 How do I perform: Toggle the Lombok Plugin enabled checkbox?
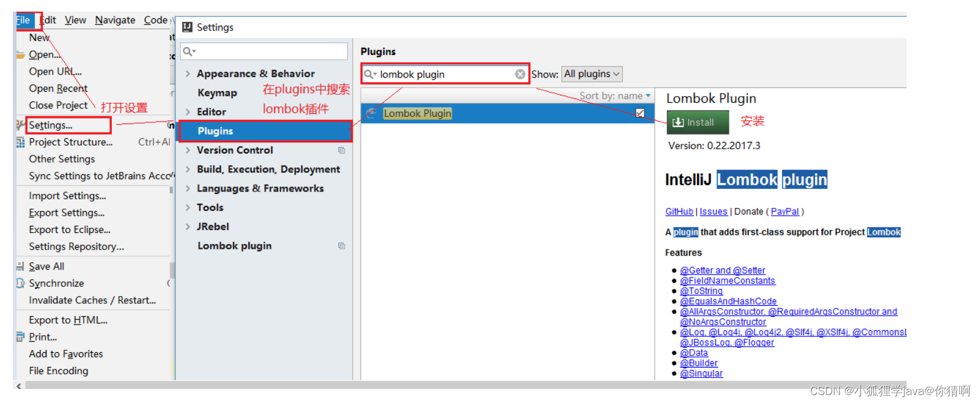640,113
